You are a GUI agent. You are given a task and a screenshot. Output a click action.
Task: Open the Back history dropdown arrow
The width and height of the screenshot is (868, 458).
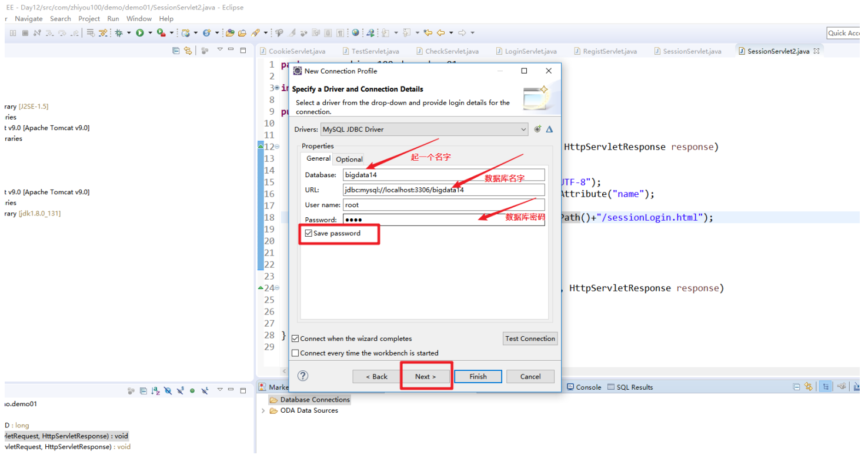[x=452, y=33]
